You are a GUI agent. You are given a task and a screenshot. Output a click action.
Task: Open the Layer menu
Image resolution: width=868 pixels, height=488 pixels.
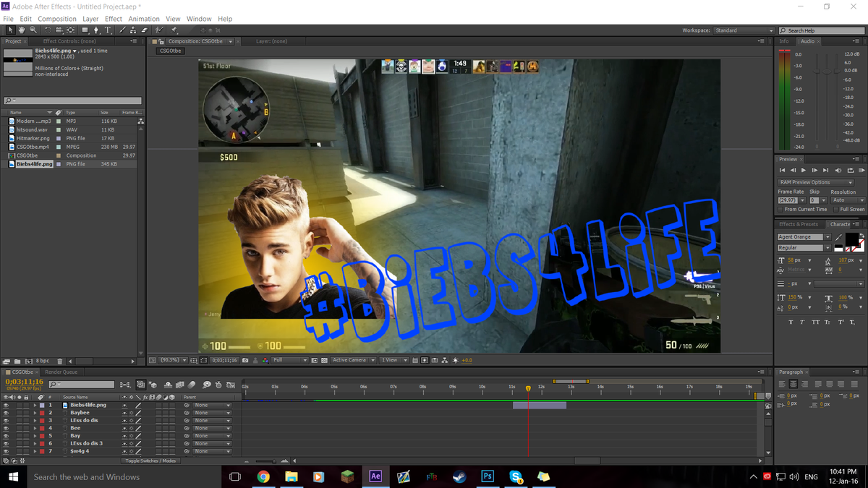tap(90, 19)
